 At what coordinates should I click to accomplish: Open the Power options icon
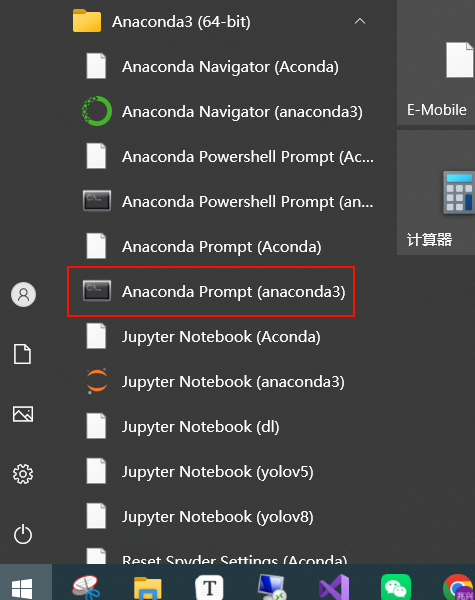(23, 534)
